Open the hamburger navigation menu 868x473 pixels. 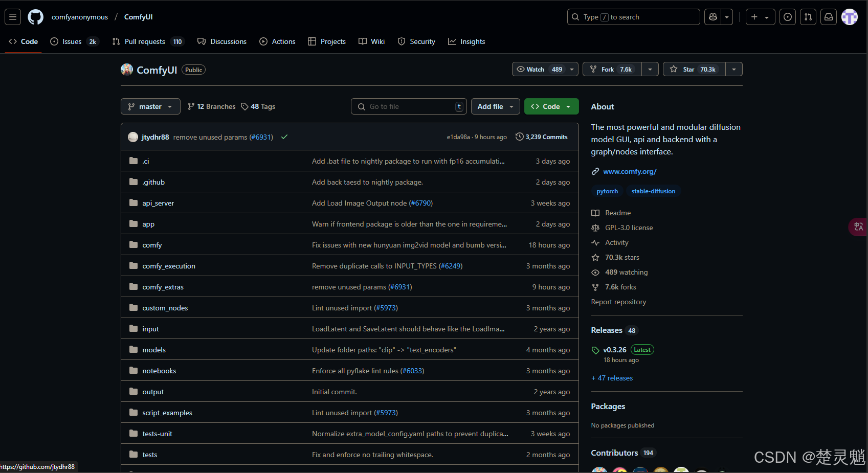[x=13, y=17]
